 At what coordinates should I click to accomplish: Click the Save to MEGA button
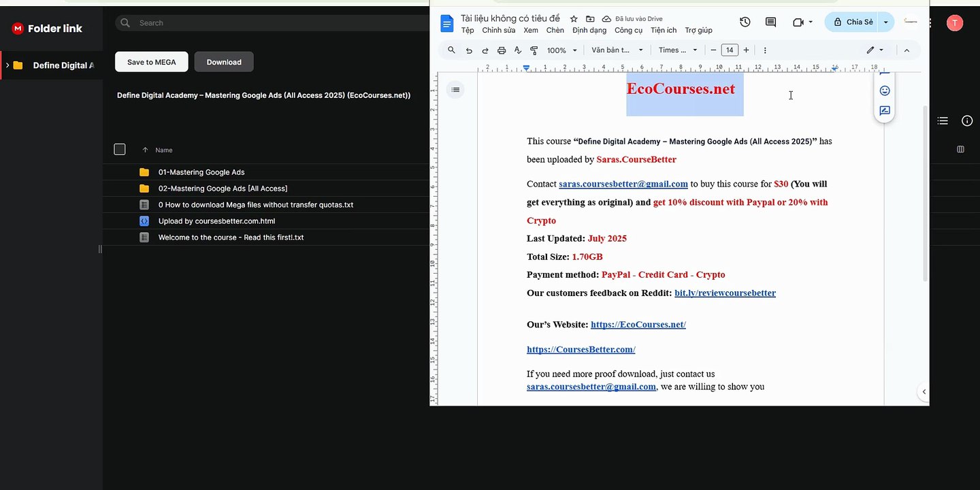[151, 62]
